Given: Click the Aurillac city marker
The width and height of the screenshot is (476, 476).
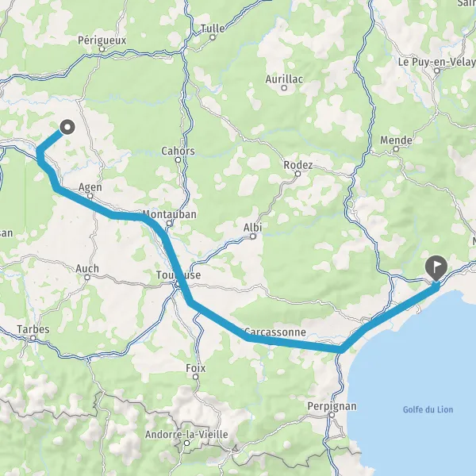Looking at the screenshot, I should (284, 88).
